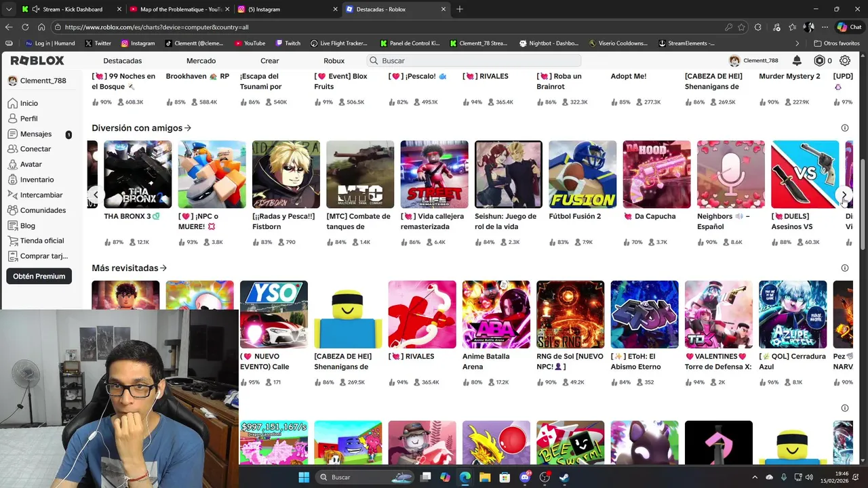Open the notifications bell icon
This screenshot has width=868, height=488.
click(797, 60)
